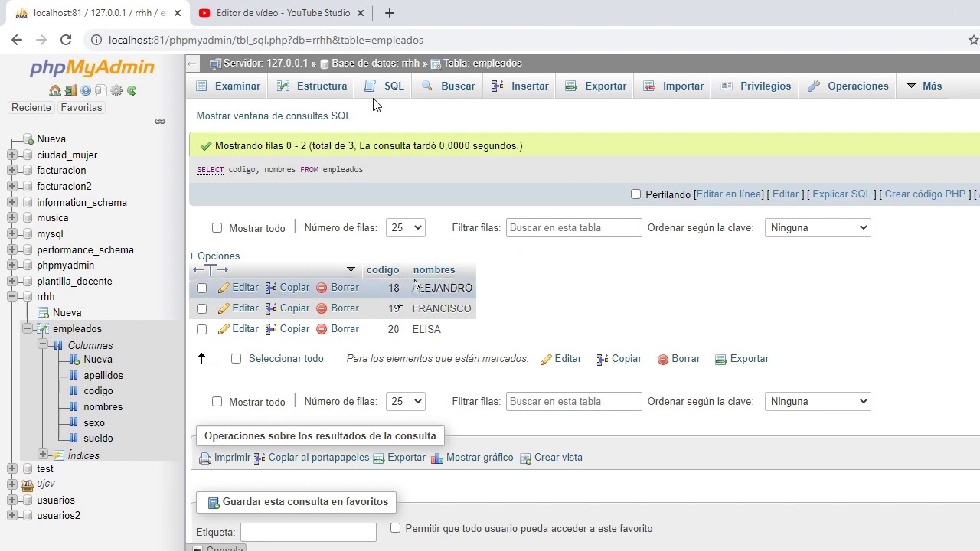Viewport: 980px width, 551px height.
Task: Click the Imprimir printer icon
Action: click(x=205, y=458)
